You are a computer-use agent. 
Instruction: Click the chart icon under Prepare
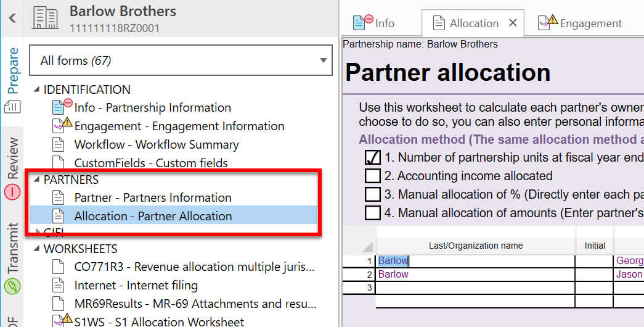(x=12, y=107)
